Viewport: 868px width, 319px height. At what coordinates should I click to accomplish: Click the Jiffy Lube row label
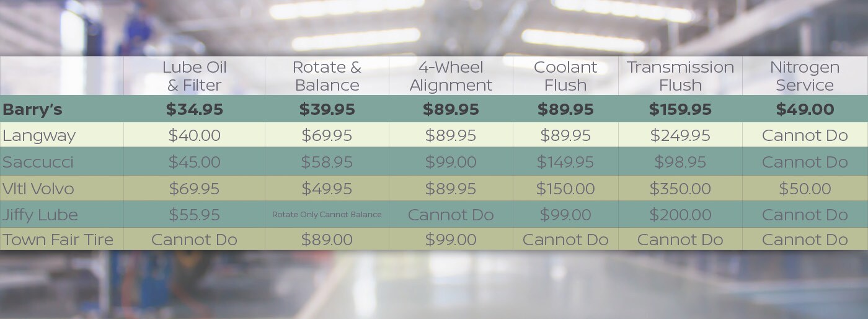point(40,215)
